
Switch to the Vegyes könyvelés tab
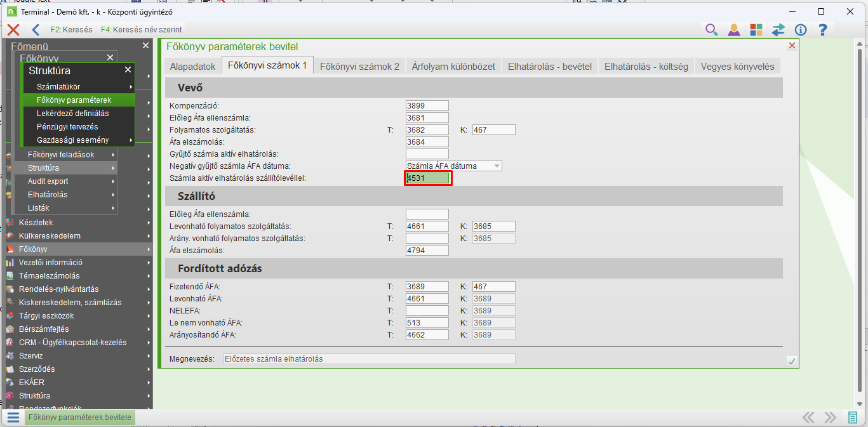737,66
